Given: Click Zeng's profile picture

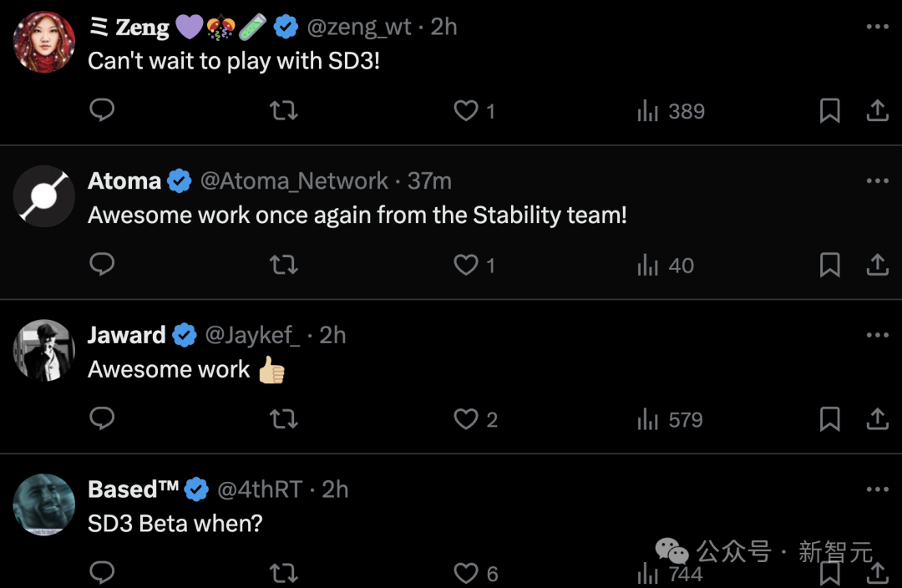Looking at the screenshot, I should pos(44,42).
